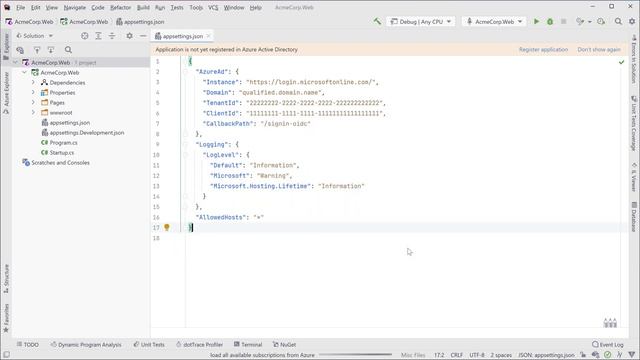
Task: Click the yellow lightbulb quick-fix icon on line 17
Action: click(x=167, y=227)
